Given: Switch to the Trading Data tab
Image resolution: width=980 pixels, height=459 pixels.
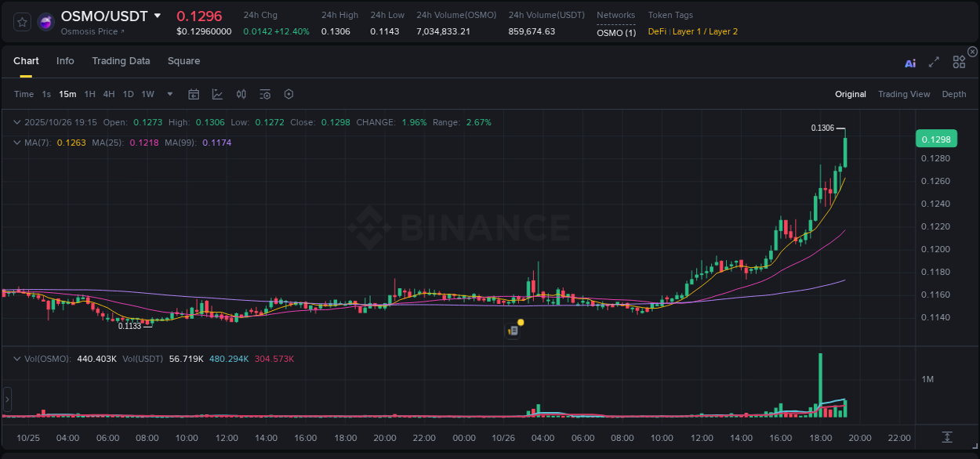Looking at the screenshot, I should [121, 61].
